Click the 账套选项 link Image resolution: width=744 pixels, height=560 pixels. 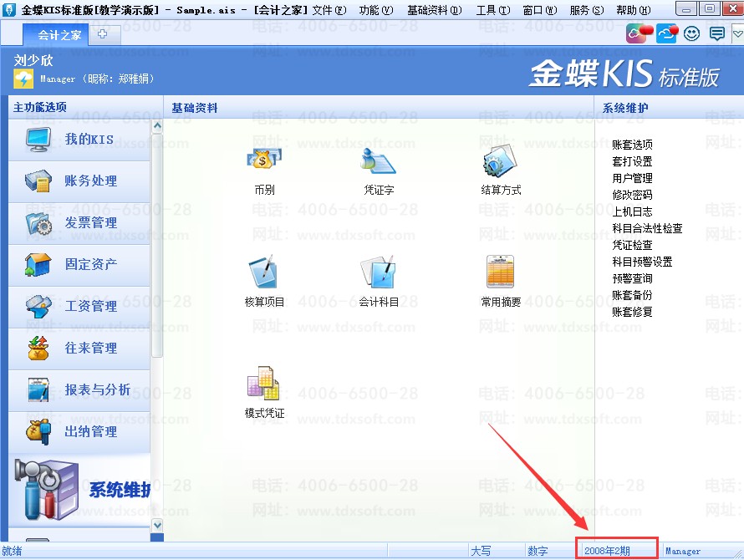[x=632, y=145]
